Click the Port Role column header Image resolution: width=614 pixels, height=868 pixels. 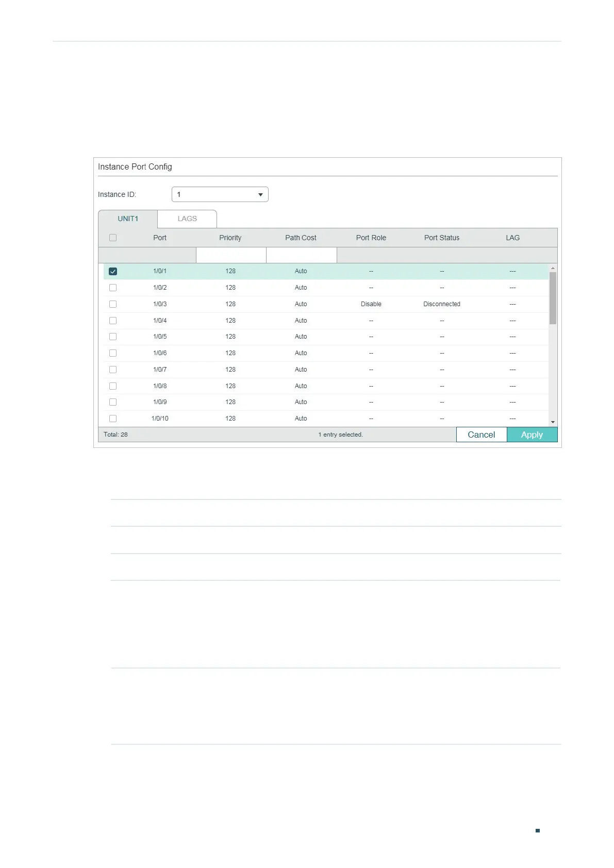[371, 238]
